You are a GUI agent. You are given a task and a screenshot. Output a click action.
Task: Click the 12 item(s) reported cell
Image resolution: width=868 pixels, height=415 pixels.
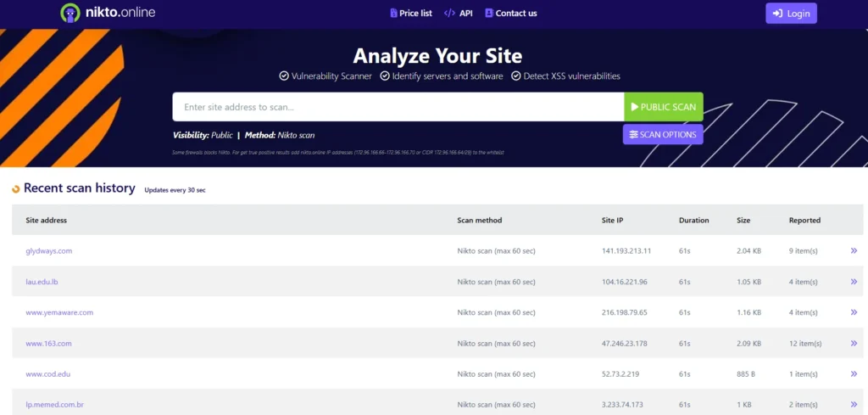point(805,344)
